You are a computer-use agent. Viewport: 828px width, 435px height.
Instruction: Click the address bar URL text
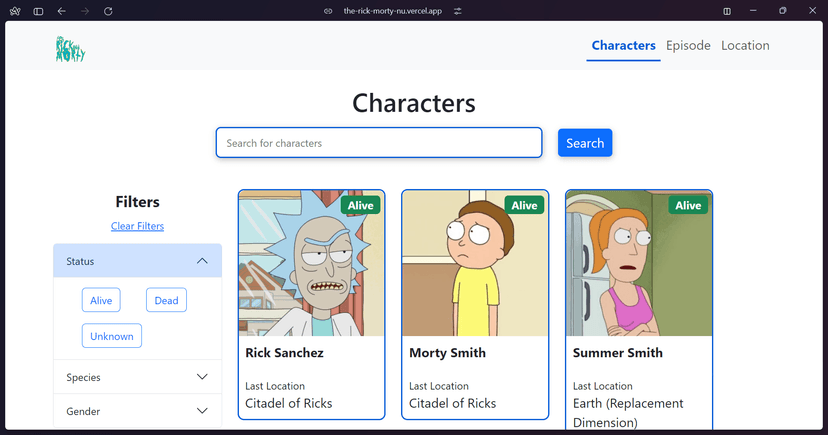392,11
